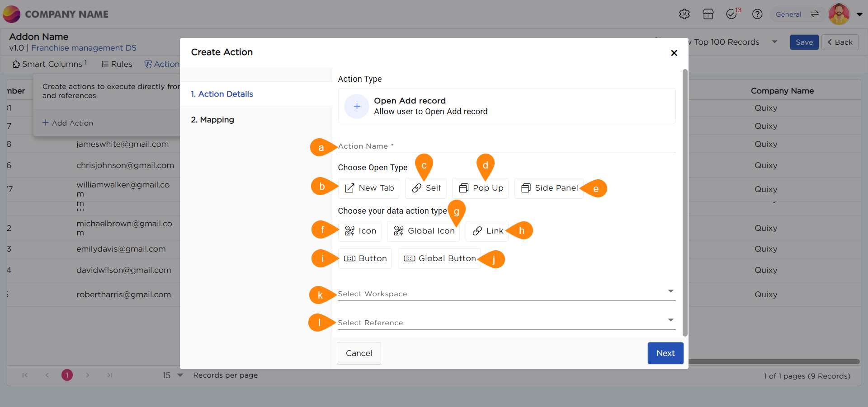The height and width of the screenshot is (407, 868).
Task: Select New Tab open type
Action: 369,188
